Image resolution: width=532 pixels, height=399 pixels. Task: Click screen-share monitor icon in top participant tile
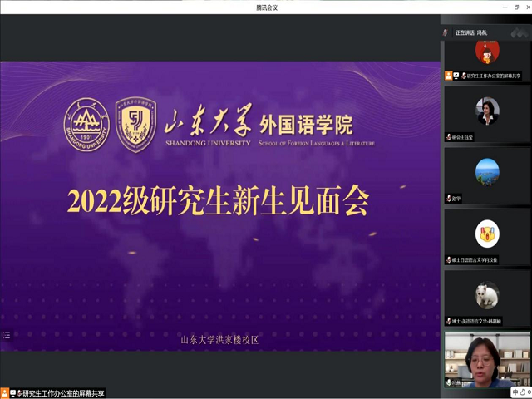point(456,76)
